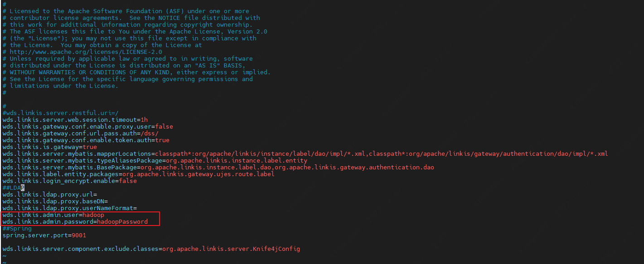The image size is (644, 264).
Task: Click the label.entity.packages value
Action: (x=198, y=174)
